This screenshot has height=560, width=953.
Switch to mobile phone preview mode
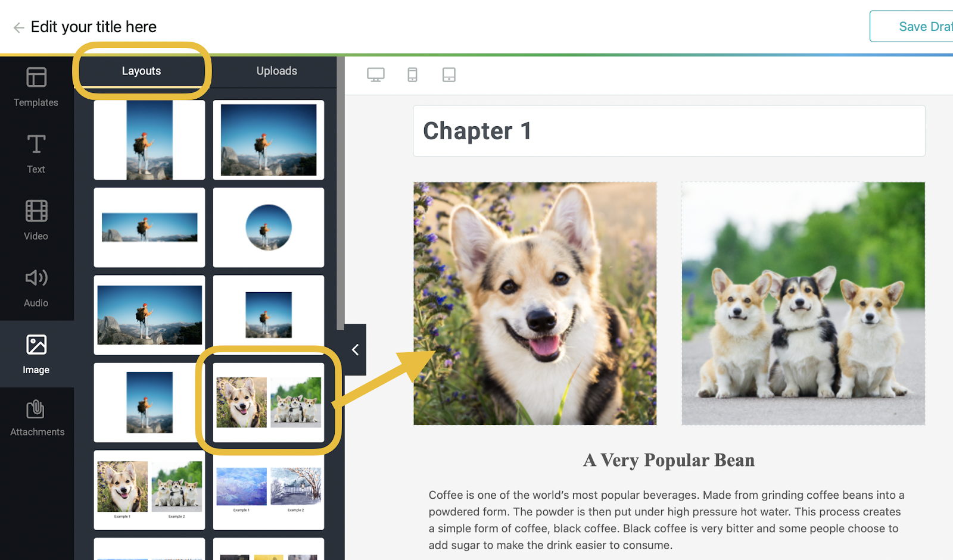coord(412,75)
